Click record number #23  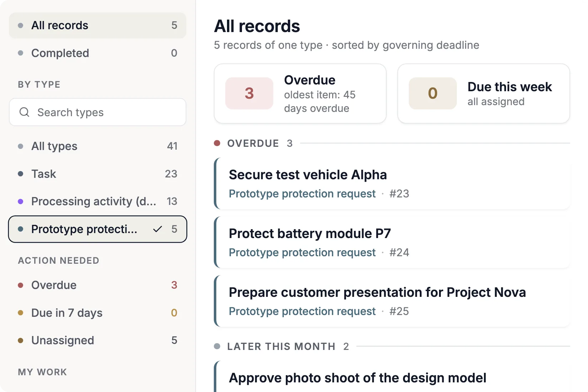coord(399,194)
